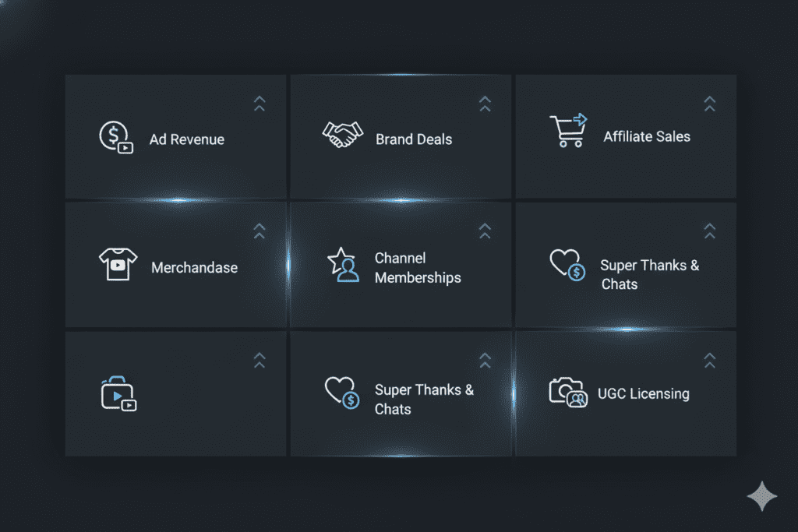Screen dimensions: 798x532
Task: Open the Channel Memberships label
Action: tap(418, 268)
